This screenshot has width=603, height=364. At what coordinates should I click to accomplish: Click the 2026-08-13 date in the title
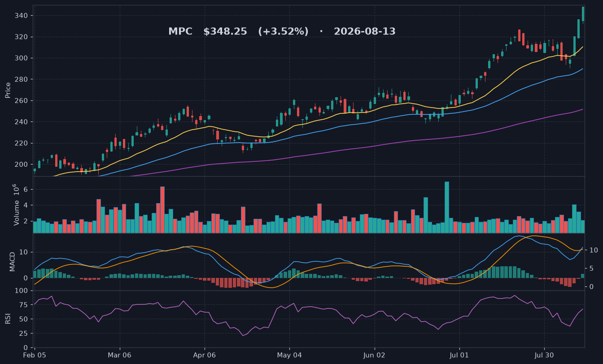(365, 31)
